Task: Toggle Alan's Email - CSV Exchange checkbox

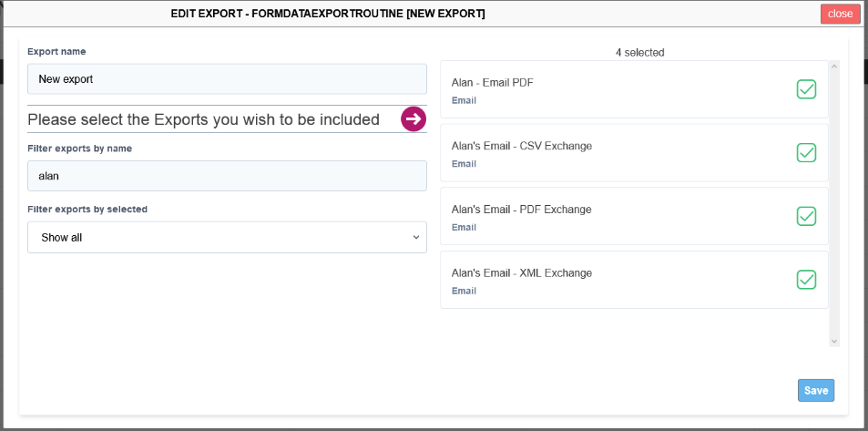Action: (x=806, y=152)
